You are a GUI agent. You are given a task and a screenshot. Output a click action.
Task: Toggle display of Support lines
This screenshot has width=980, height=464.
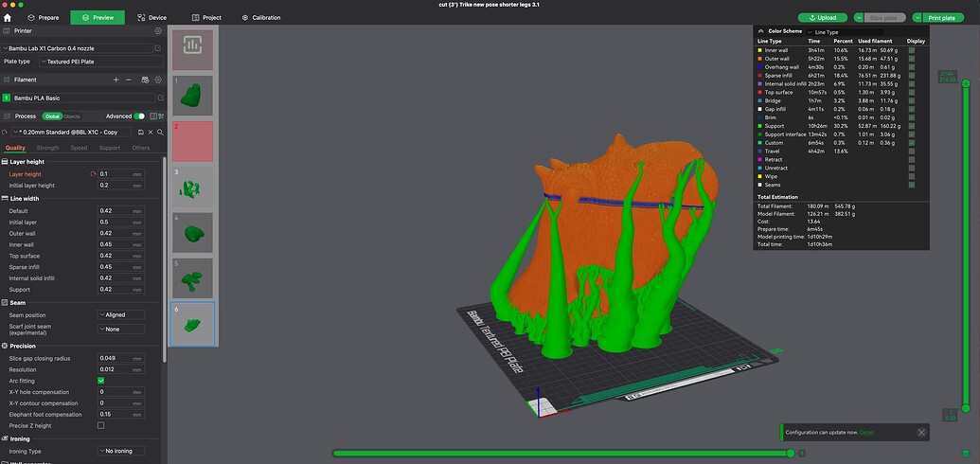click(911, 126)
